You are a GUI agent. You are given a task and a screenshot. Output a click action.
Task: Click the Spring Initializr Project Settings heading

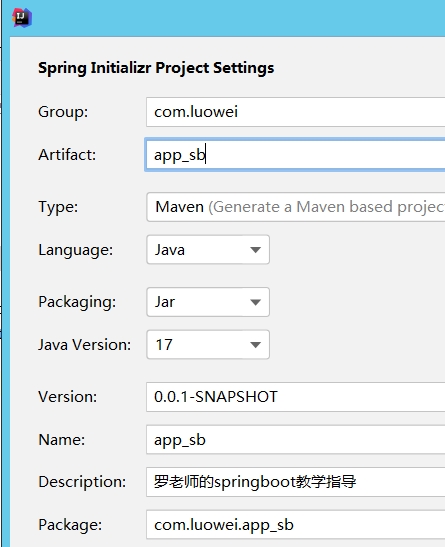coord(156,68)
